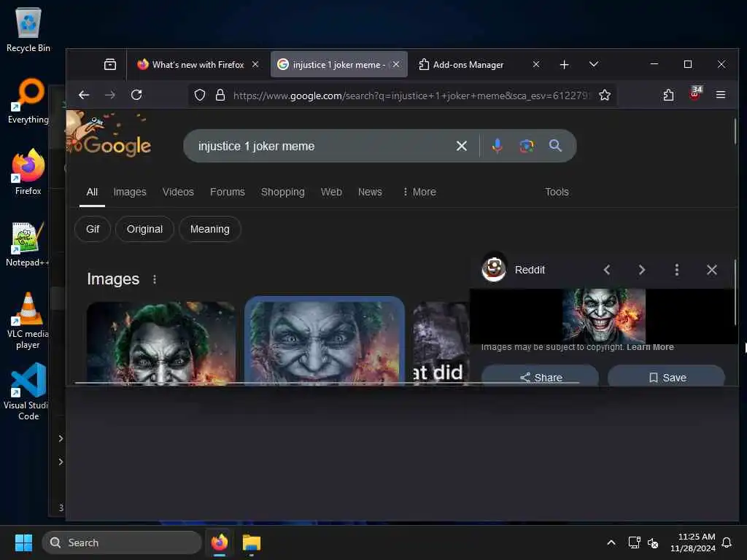Open the Windows Start menu

(23, 542)
